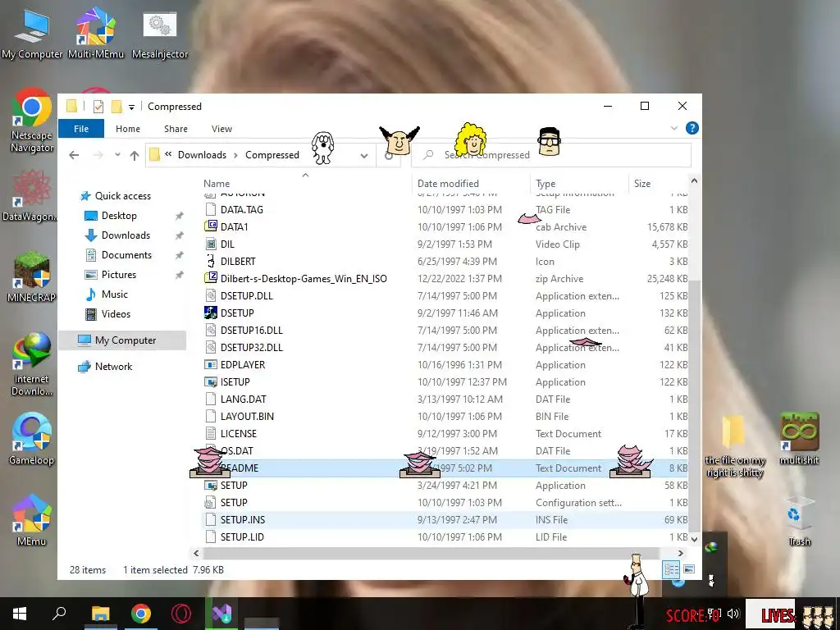This screenshot has width=840, height=630.
Task: Launch Netscape Navigator Chrome shortcut
Action: click(x=32, y=121)
